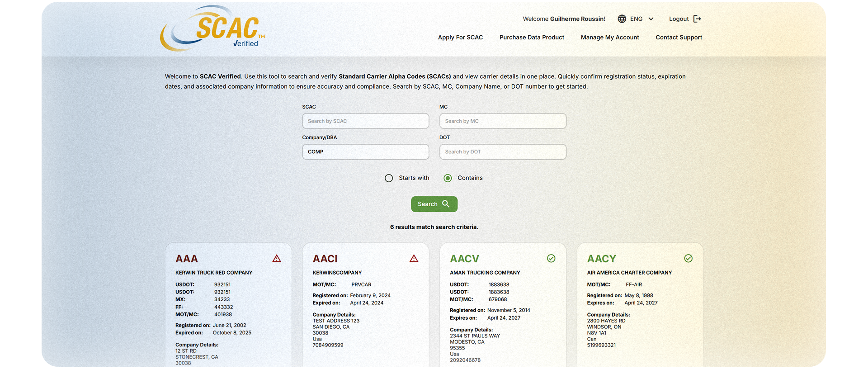Image resolution: width=868 pixels, height=369 pixels.
Task: Click expiration date October 8, 2025
Action: pos(232,333)
